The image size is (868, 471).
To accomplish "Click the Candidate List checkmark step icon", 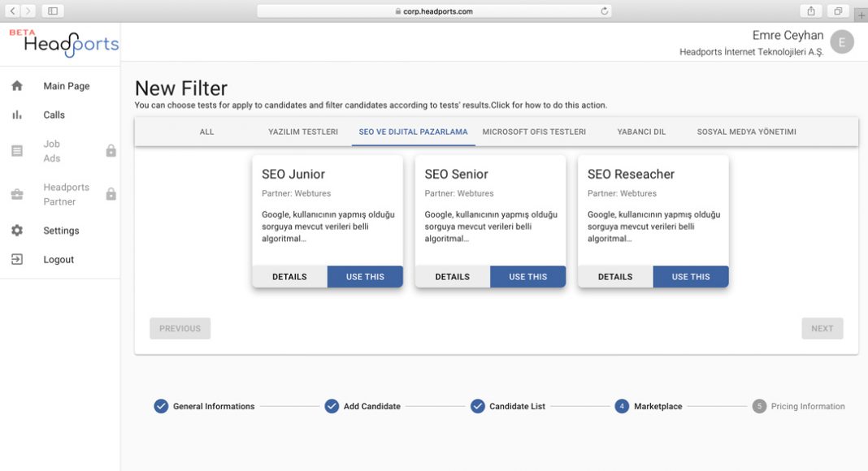I will 477,406.
